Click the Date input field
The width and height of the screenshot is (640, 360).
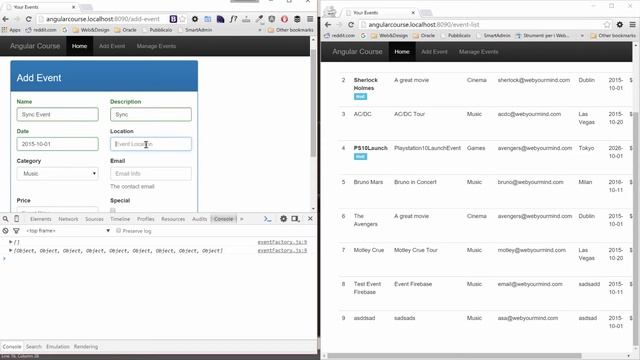pyautogui.click(x=58, y=144)
